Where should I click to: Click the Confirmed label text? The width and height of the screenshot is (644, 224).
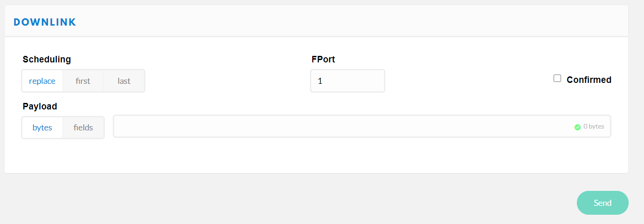pyautogui.click(x=589, y=80)
